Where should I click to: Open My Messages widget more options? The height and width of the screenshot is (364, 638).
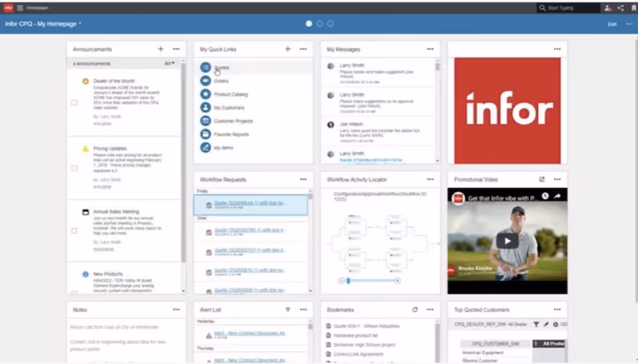(430, 49)
